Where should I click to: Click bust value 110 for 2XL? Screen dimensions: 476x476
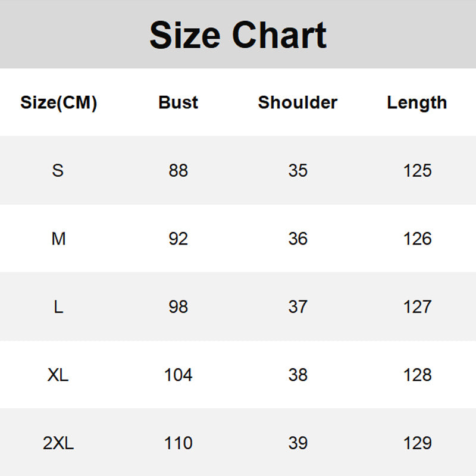[178, 443]
